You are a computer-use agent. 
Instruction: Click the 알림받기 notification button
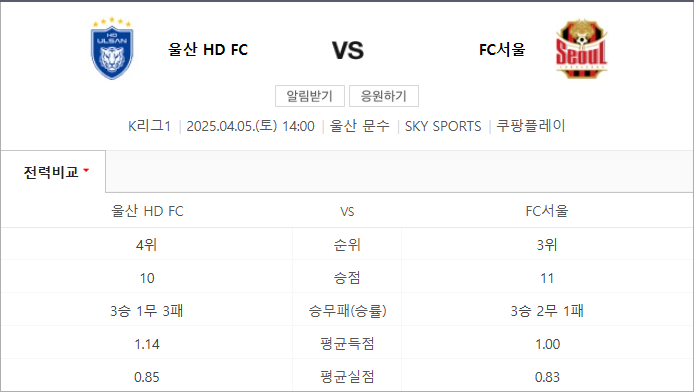pyautogui.click(x=310, y=96)
